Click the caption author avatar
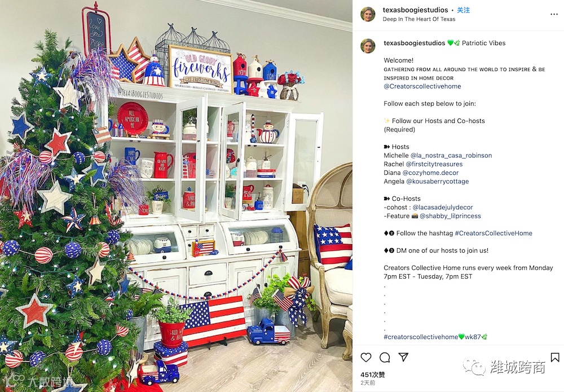 pyautogui.click(x=368, y=46)
